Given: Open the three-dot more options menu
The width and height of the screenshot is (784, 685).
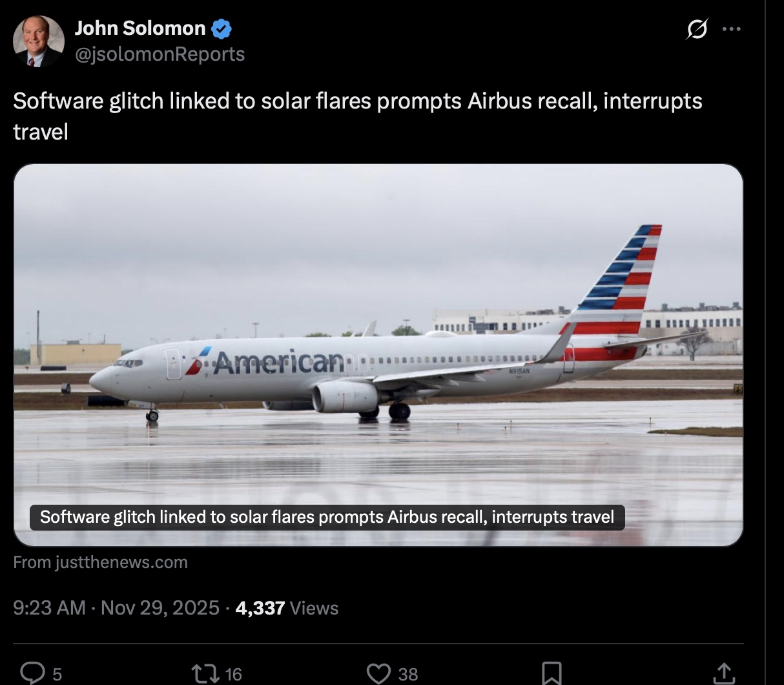Looking at the screenshot, I should 731,29.
